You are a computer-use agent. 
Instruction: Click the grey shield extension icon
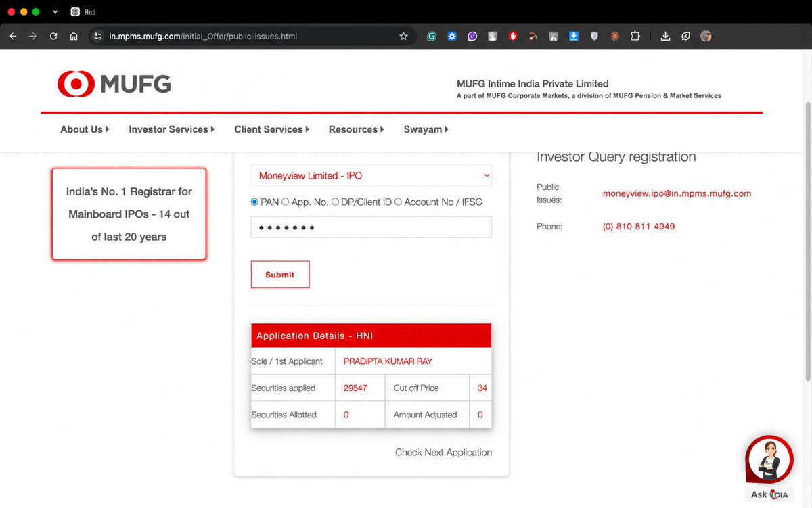(594, 37)
